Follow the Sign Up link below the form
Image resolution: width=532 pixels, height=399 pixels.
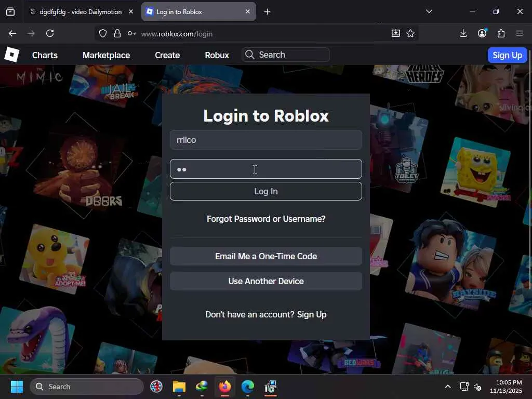pyautogui.click(x=312, y=314)
